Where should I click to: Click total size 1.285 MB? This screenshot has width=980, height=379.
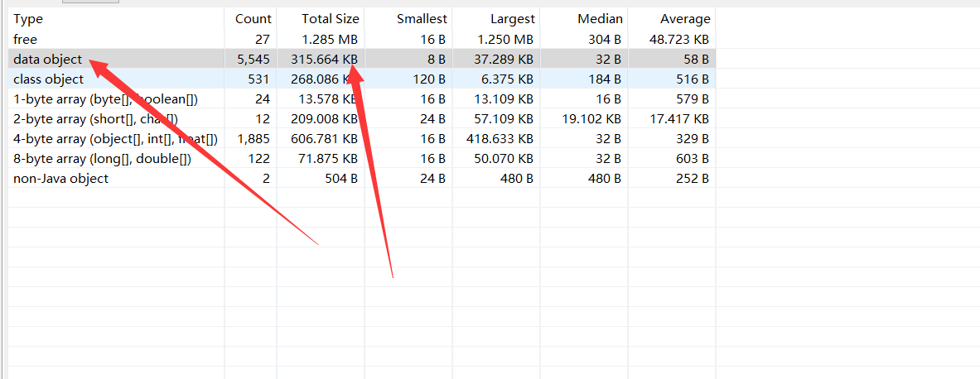pos(330,40)
